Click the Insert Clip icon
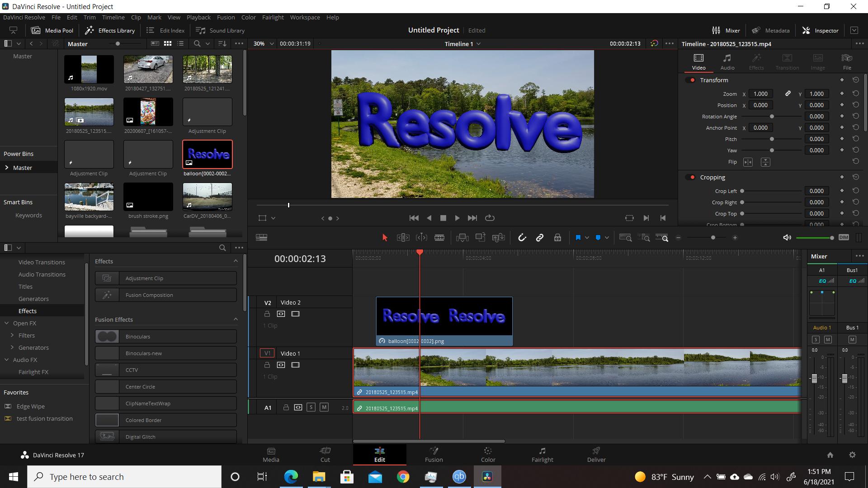The height and width of the screenshot is (488, 868). pos(462,238)
